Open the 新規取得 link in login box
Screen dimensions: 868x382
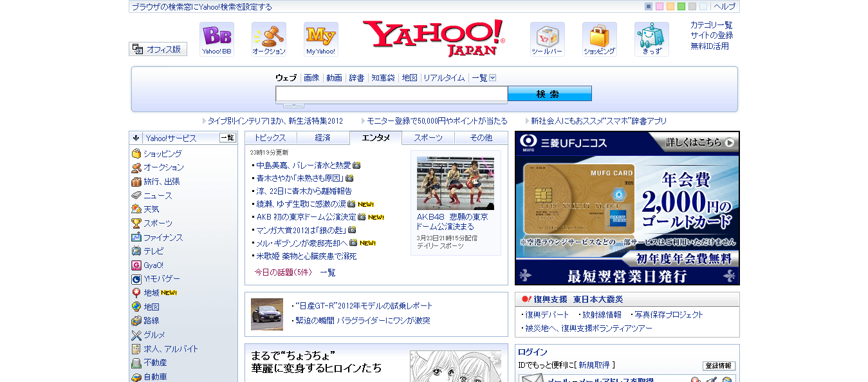tap(594, 365)
